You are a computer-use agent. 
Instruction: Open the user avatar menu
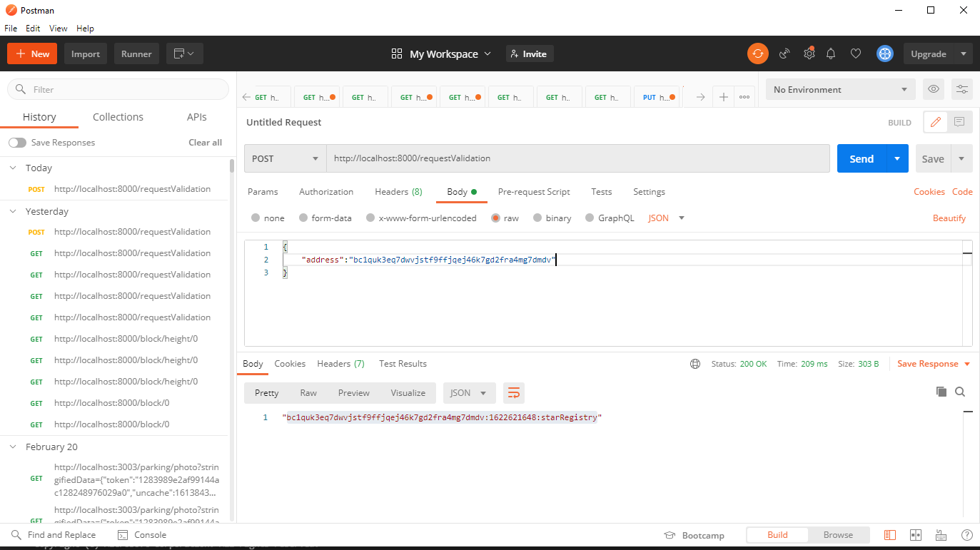pyautogui.click(x=885, y=54)
